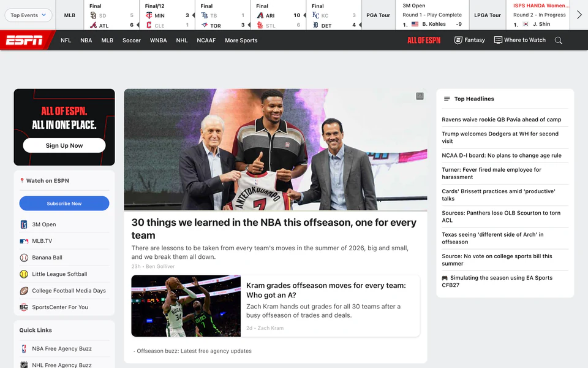Click the J. Shin leaderboard entry

click(x=532, y=24)
